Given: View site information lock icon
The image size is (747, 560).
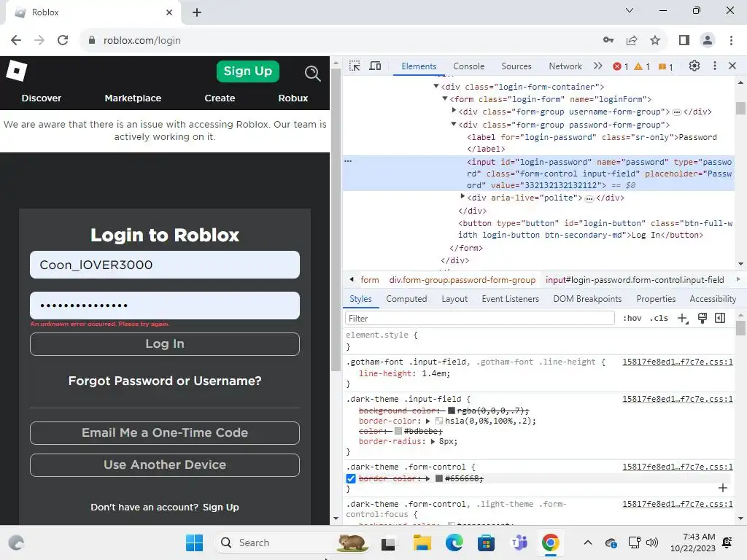Looking at the screenshot, I should point(92,40).
